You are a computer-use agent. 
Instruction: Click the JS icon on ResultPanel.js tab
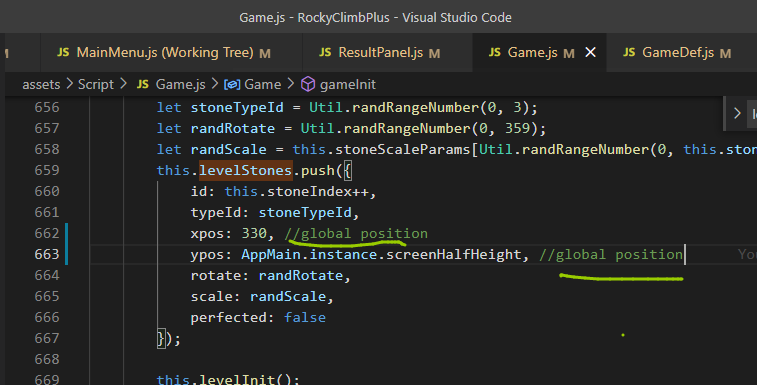(x=325, y=52)
